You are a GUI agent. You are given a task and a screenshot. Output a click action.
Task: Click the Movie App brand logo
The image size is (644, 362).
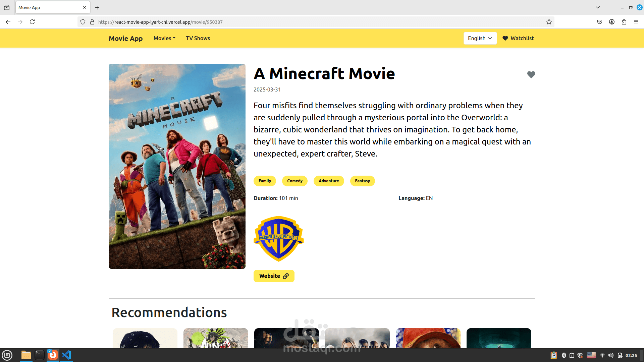[x=126, y=39]
